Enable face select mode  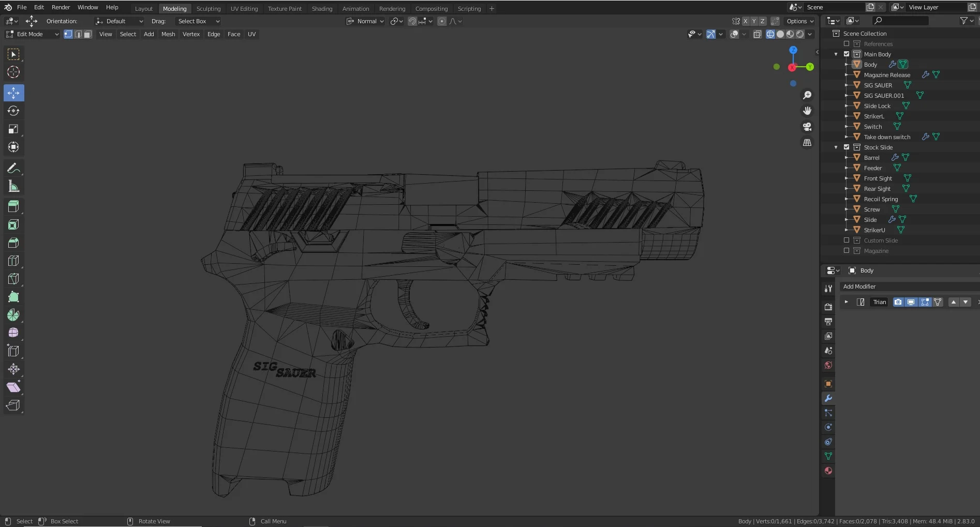click(x=88, y=34)
